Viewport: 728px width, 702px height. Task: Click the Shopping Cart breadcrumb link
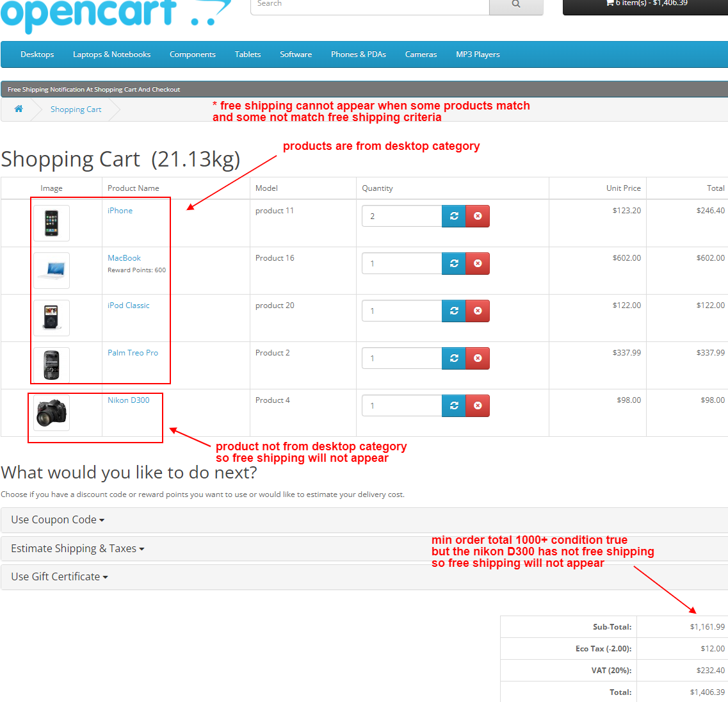pos(76,109)
